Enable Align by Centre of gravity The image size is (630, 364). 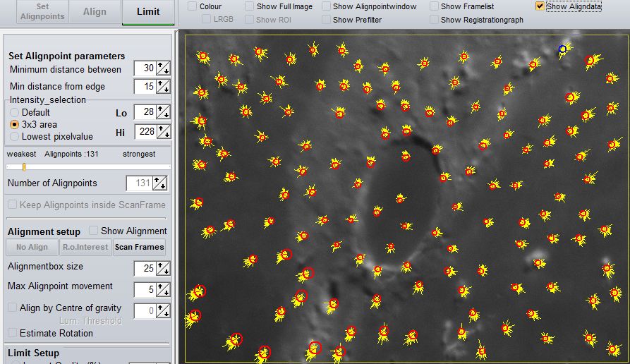(13, 308)
